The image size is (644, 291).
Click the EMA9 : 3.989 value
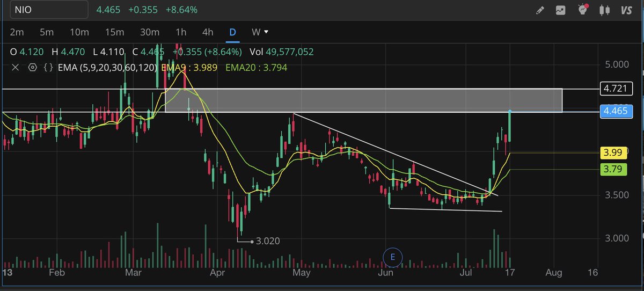click(189, 68)
